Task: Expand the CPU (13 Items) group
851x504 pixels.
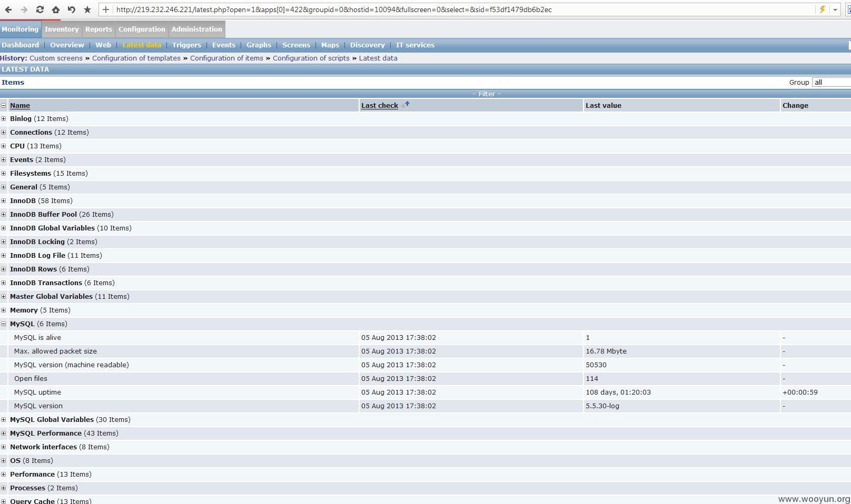Action: coord(4,146)
